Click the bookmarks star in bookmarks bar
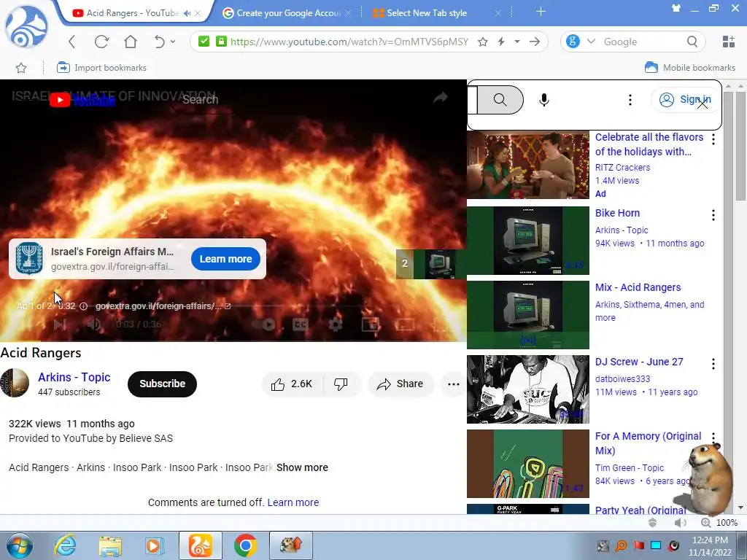The height and width of the screenshot is (560, 747). pyautogui.click(x=21, y=68)
